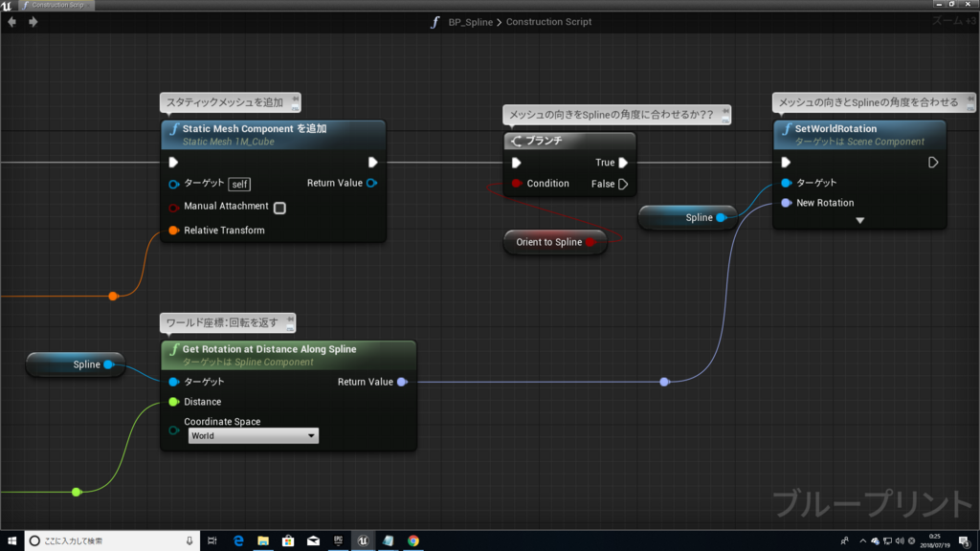Click the Construction Script breadcrumb
The image size is (980, 551).
point(548,22)
